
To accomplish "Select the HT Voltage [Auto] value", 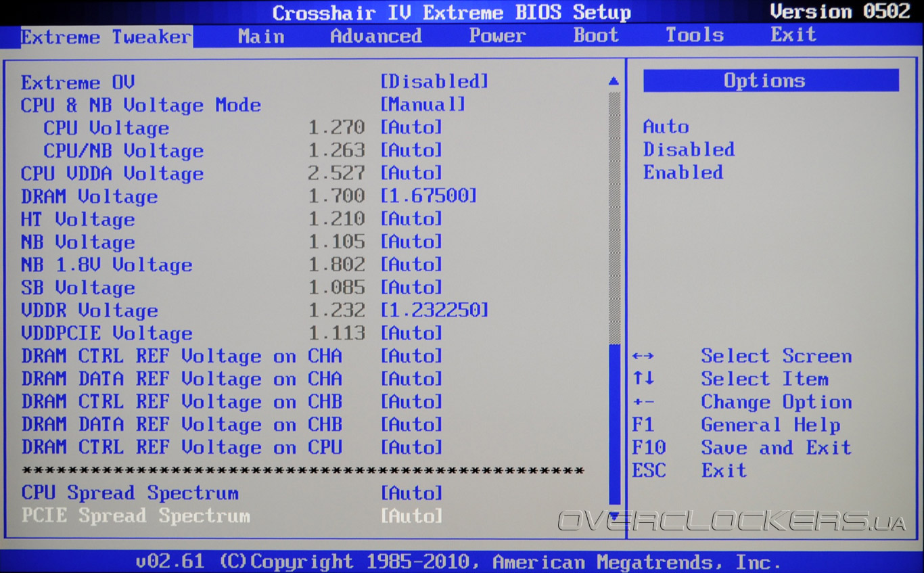I will [x=411, y=219].
